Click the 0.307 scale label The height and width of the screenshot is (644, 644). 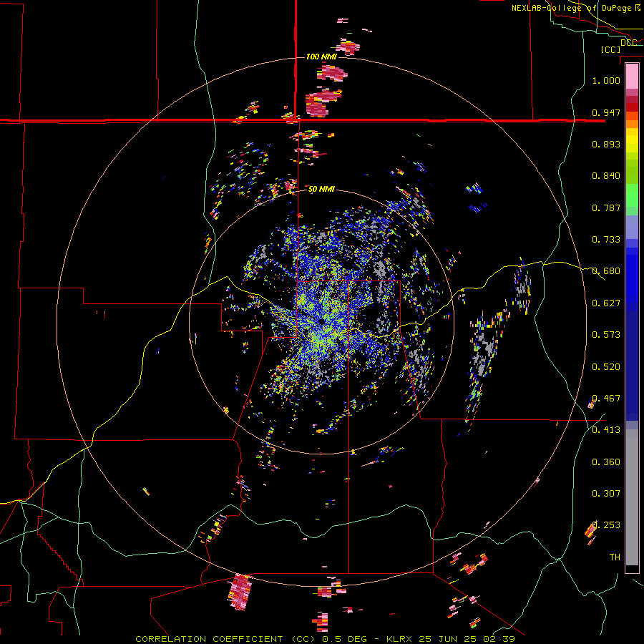click(x=606, y=494)
